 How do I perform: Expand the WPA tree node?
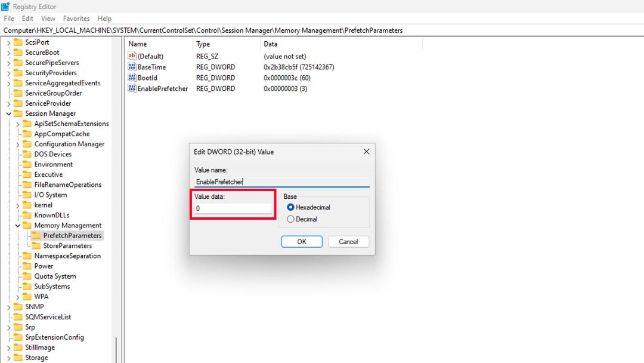[18, 297]
